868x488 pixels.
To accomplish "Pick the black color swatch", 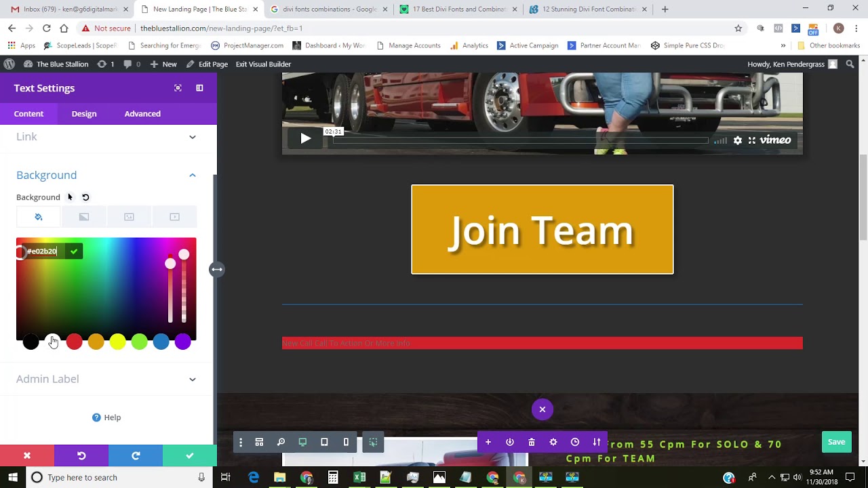I will [31, 342].
